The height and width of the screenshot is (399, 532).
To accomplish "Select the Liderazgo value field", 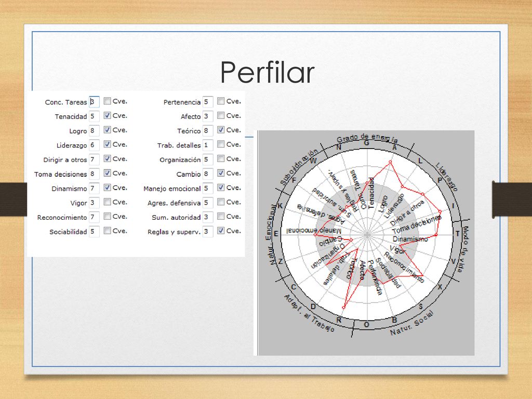I will (94, 145).
